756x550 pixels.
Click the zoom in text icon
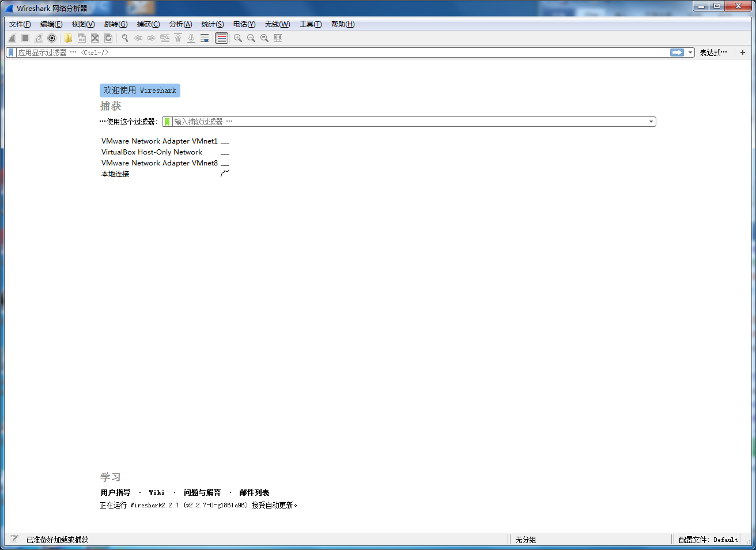click(x=238, y=38)
